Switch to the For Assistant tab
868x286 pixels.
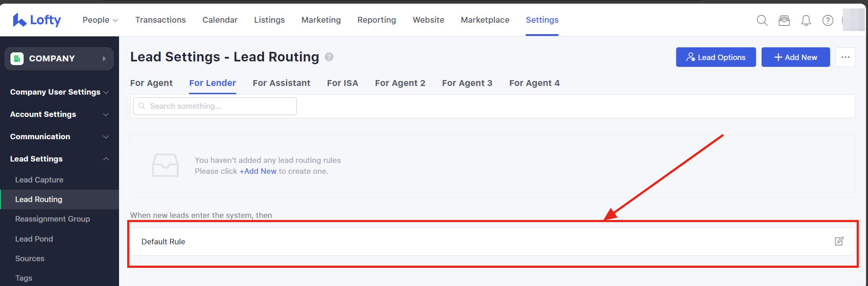(281, 83)
